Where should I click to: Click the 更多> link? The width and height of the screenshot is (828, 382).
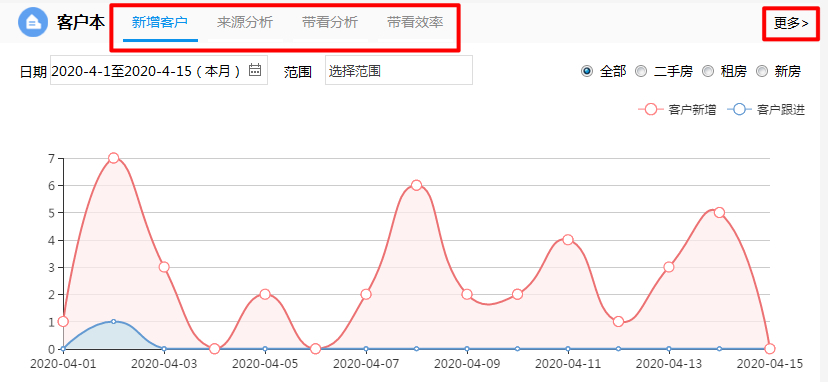(792, 23)
